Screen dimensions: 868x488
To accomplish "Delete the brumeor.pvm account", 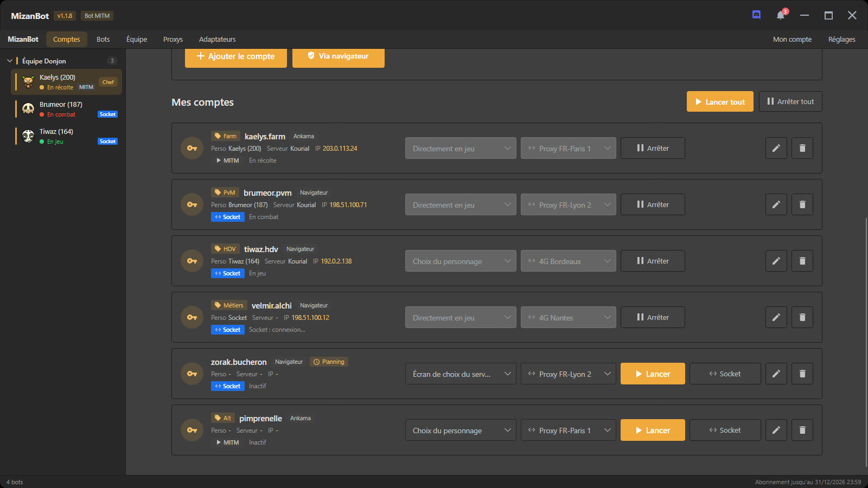I will [802, 204].
